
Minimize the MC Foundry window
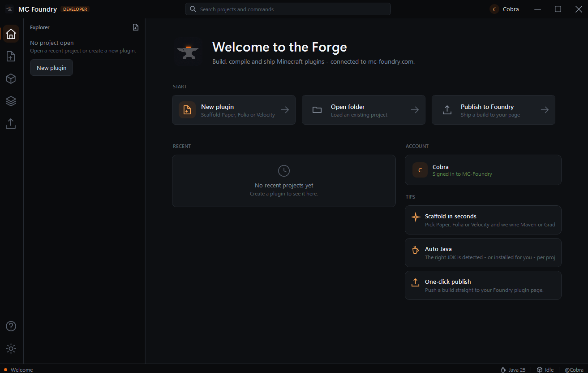point(537,9)
